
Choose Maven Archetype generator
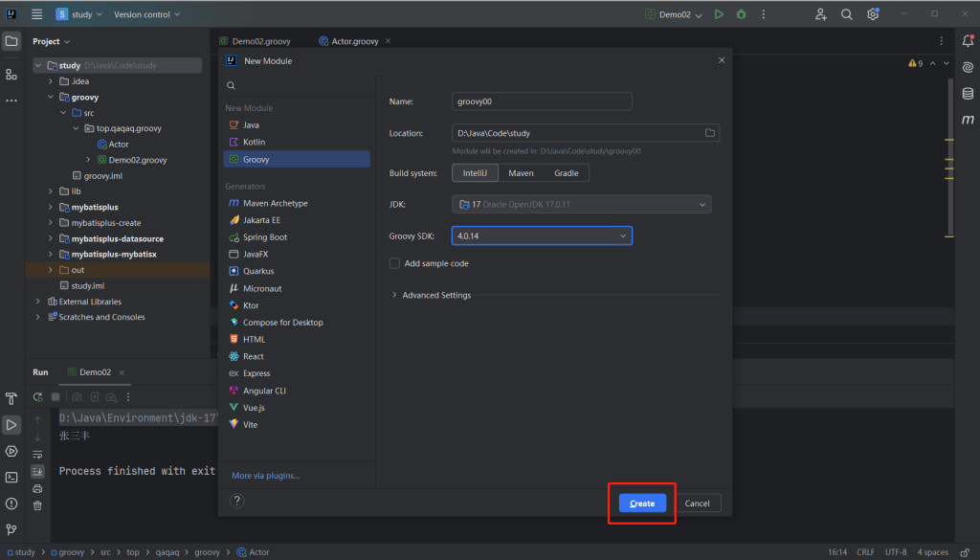point(297,203)
